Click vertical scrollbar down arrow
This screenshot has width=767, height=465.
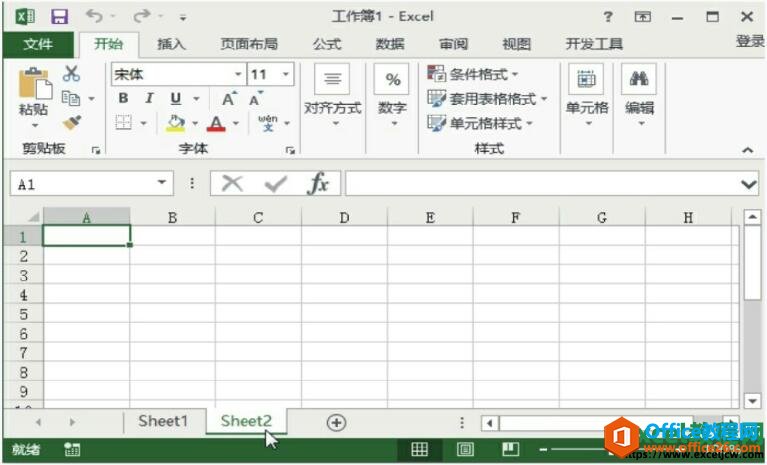point(752,401)
